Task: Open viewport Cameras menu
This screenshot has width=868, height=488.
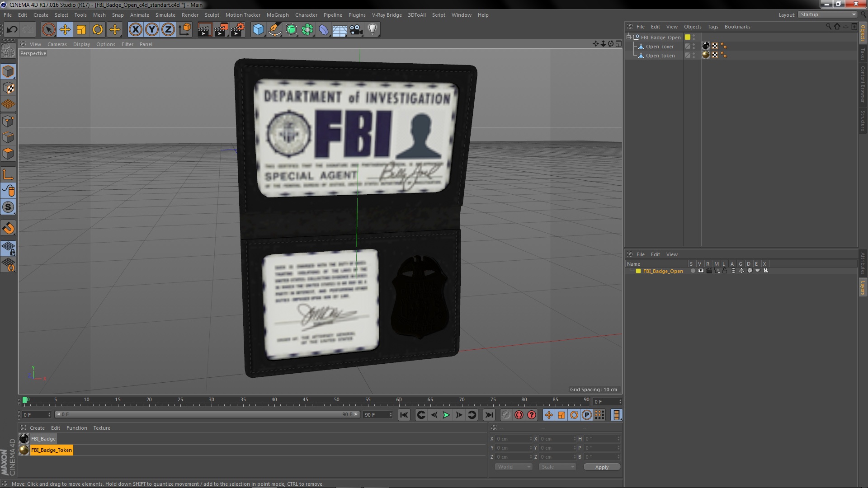Action: (57, 44)
